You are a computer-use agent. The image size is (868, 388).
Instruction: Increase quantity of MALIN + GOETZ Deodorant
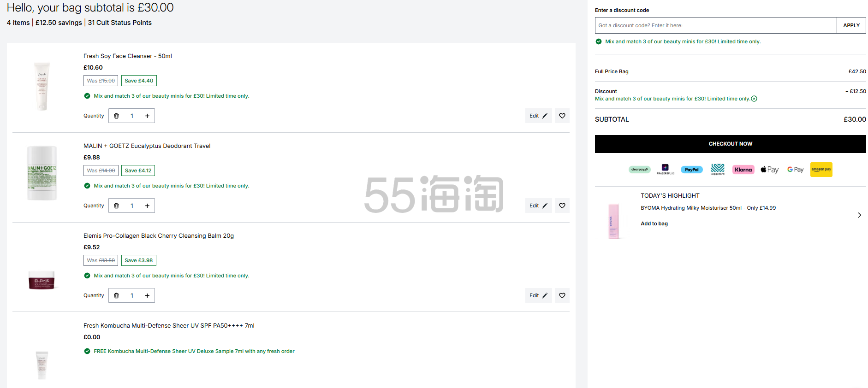pos(147,206)
